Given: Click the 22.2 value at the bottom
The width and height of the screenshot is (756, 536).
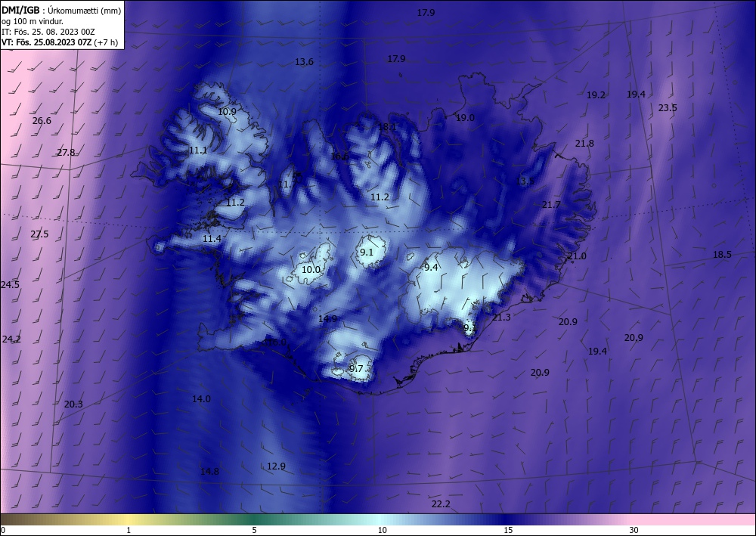Looking at the screenshot, I should tap(441, 504).
